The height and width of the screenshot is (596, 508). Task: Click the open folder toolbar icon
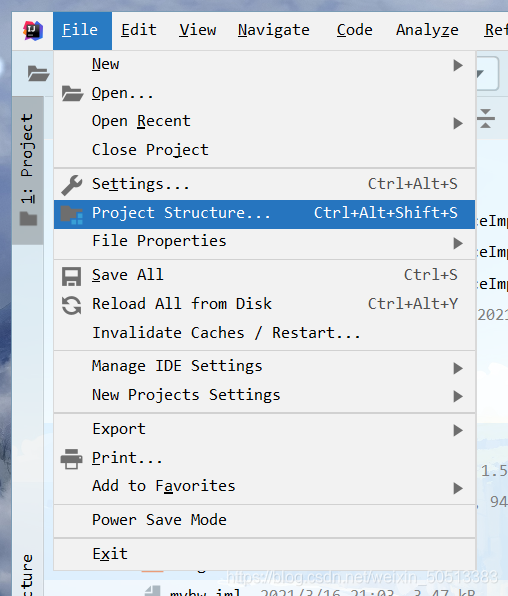(x=38, y=73)
